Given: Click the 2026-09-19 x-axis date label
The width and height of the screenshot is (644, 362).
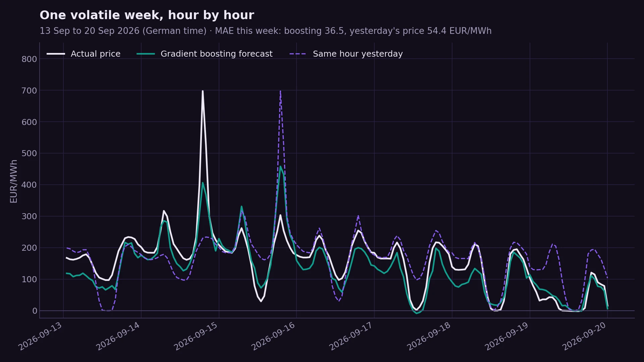Looking at the screenshot, I should [507, 336].
